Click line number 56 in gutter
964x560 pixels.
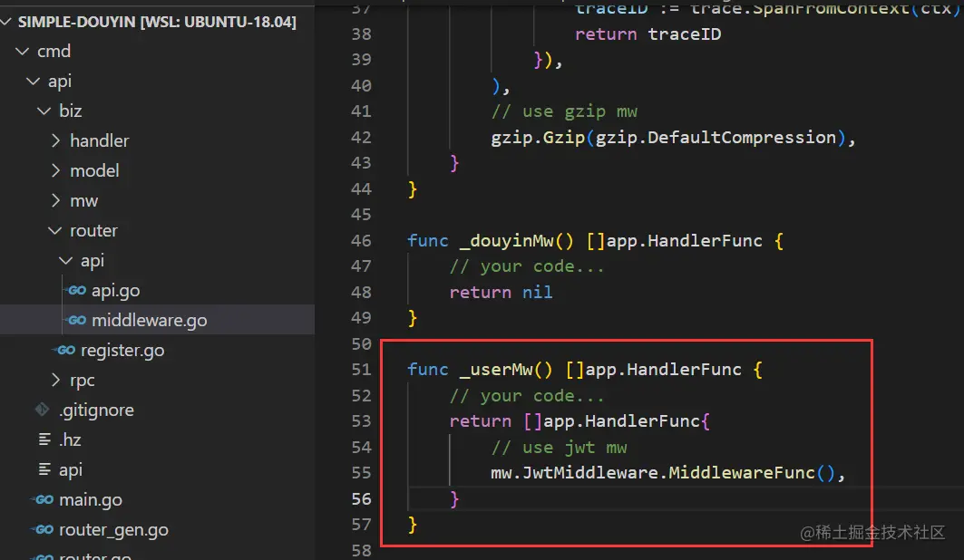[362, 499]
